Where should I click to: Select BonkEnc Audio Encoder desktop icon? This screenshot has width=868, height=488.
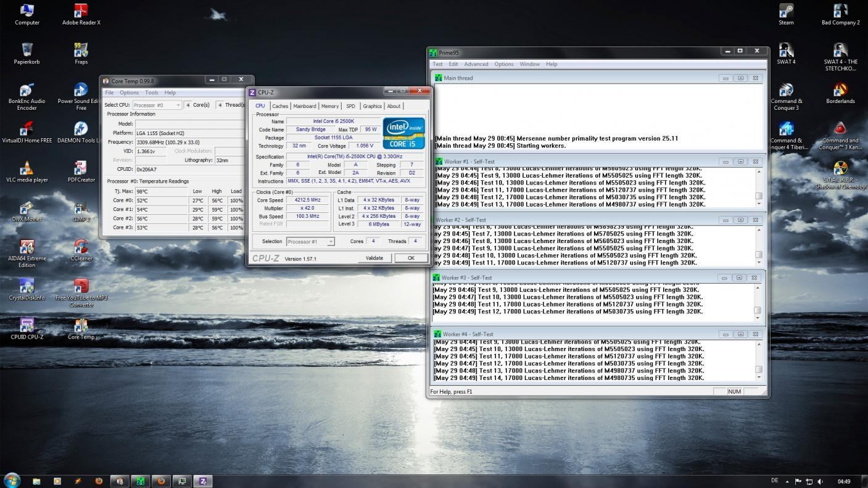click(27, 96)
